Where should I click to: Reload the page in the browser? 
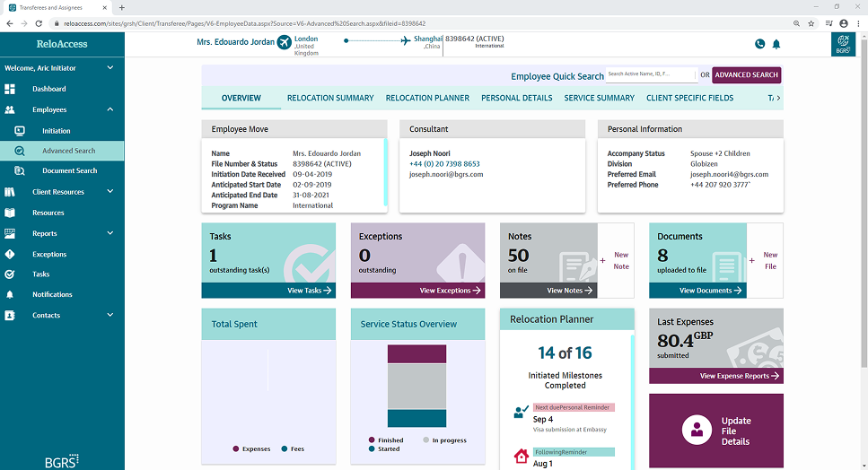coord(39,23)
